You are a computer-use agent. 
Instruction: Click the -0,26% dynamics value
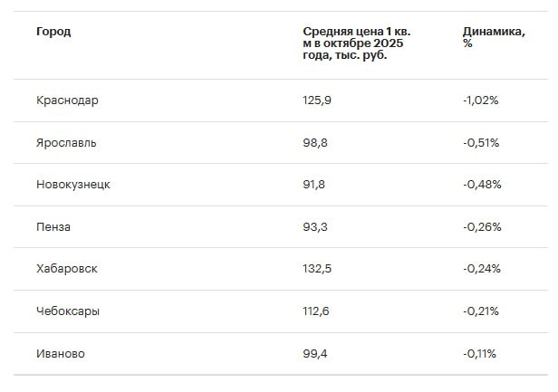[482, 227]
